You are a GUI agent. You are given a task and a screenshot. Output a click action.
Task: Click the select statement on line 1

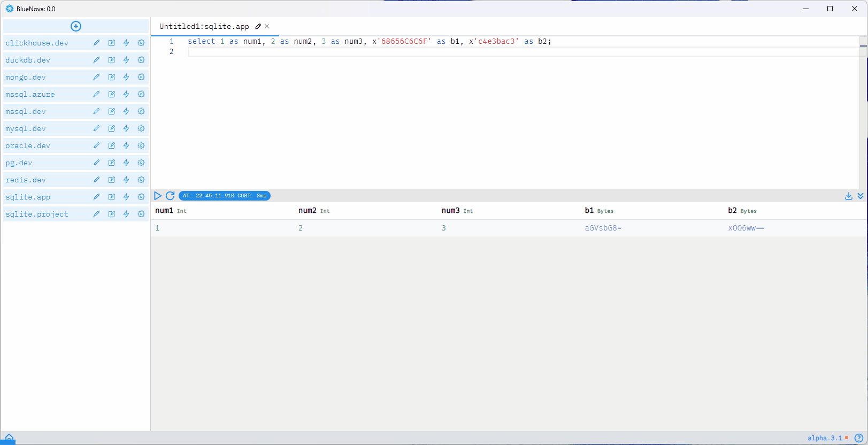pyautogui.click(x=369, y=41)
